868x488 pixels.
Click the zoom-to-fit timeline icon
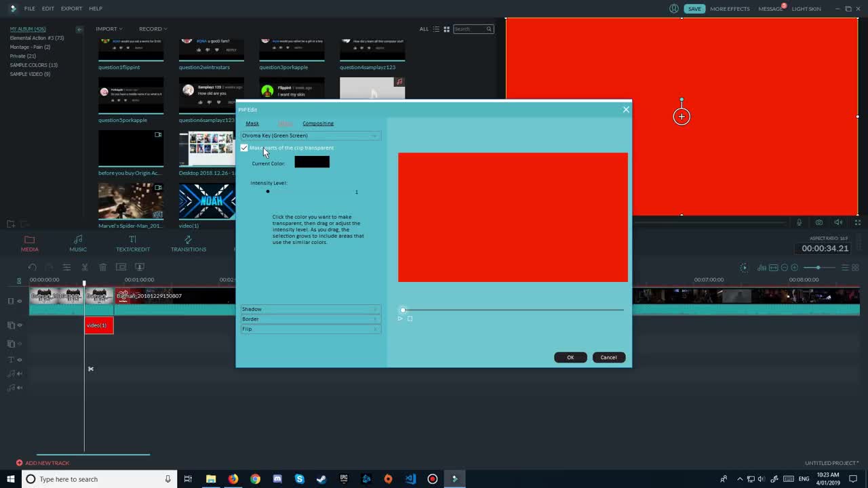(x=774, y=268)
